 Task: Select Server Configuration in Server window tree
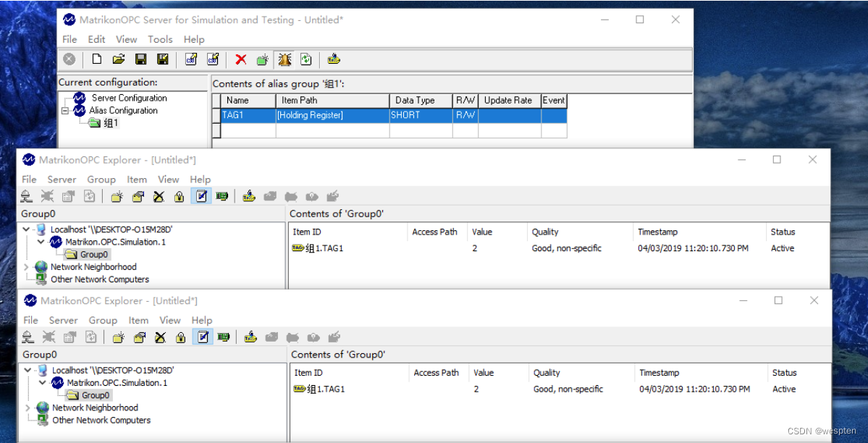pos(129,98)
